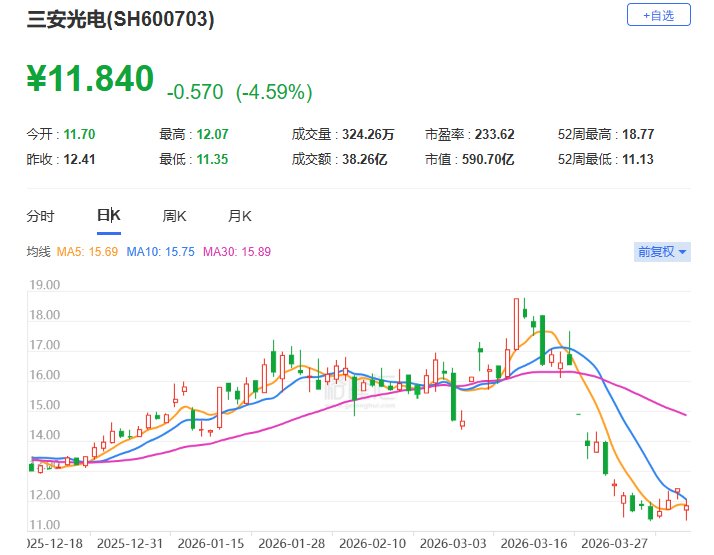Click the 2026-01-15 date axis label

point(210,544)
